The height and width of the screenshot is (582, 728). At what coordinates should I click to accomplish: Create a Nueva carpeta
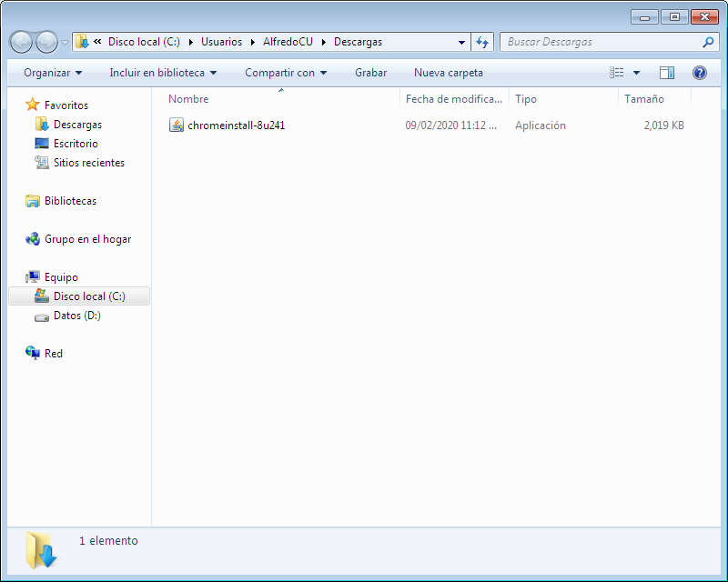449,73
